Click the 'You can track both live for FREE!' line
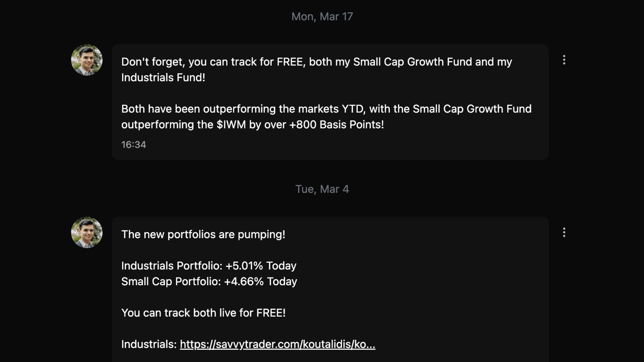Screen dimensions: 644x362 (x=203, y=313)
